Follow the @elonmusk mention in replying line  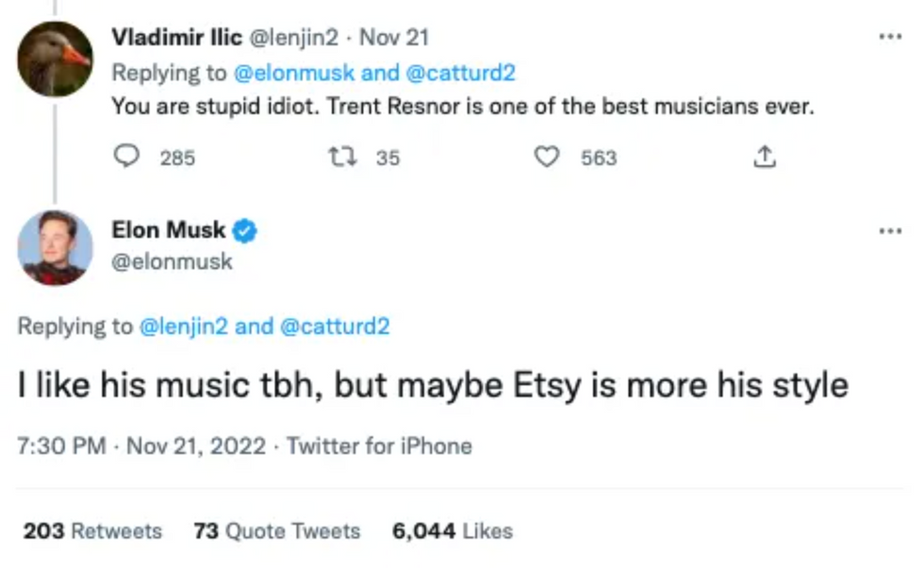point(292,73)
